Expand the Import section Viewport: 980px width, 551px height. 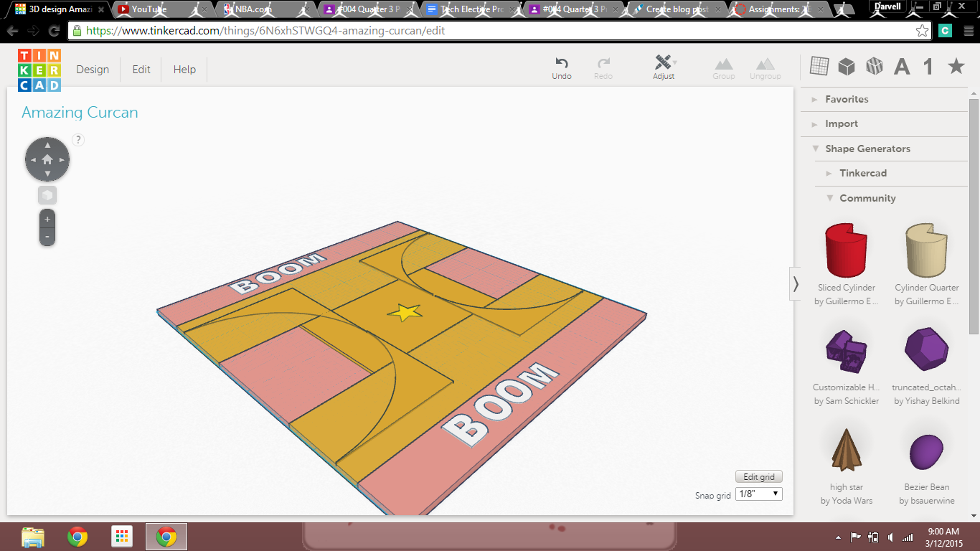pos(841,123)
